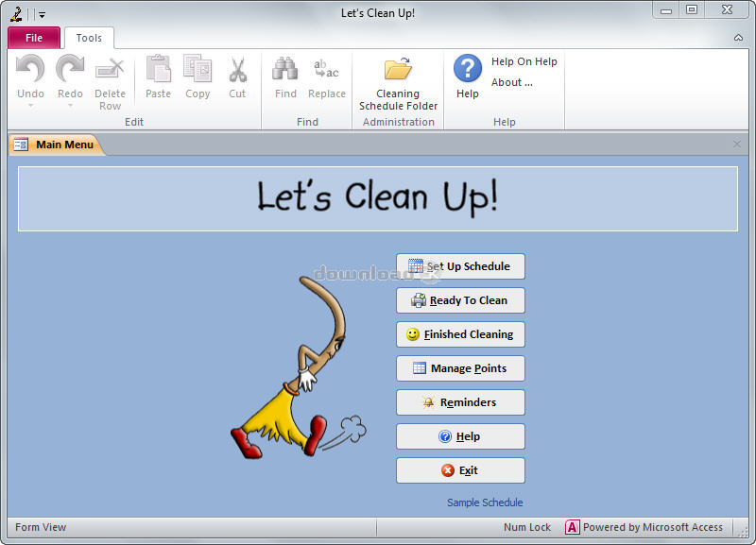The height and width of the screenshot is (545, 756).
Task: Click the Replace icon
Action: click(x=326, y=69)
